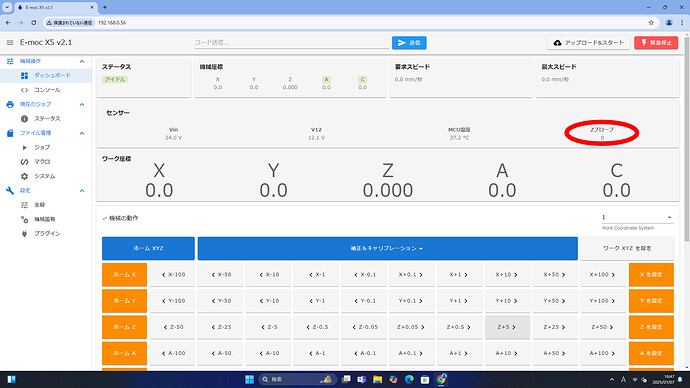Open the Console sidebar item

pyautogui.click(x=46, y=90)
